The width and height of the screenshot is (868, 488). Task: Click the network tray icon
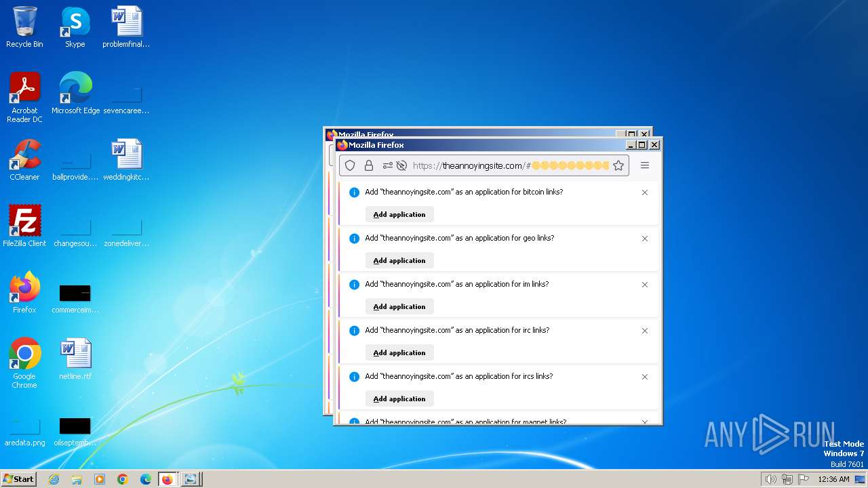tap(787, 479)
